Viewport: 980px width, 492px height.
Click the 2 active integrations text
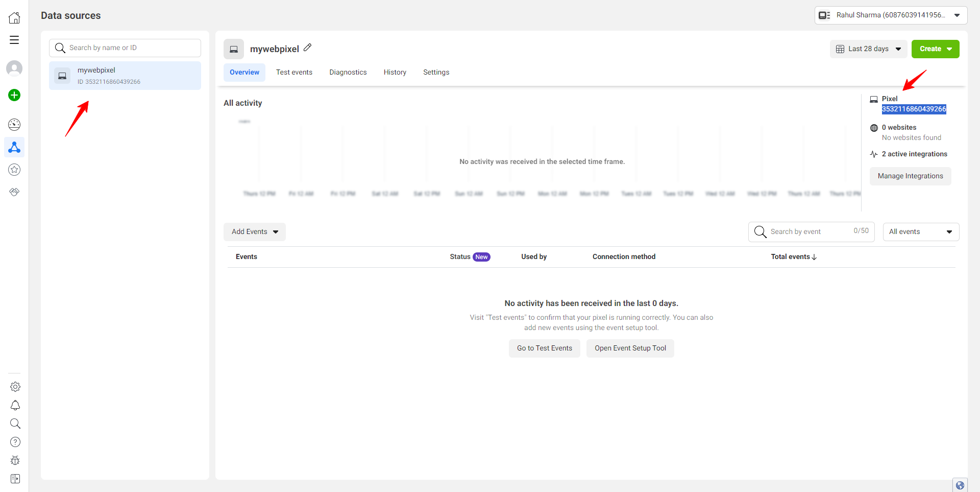pos(914,154)
